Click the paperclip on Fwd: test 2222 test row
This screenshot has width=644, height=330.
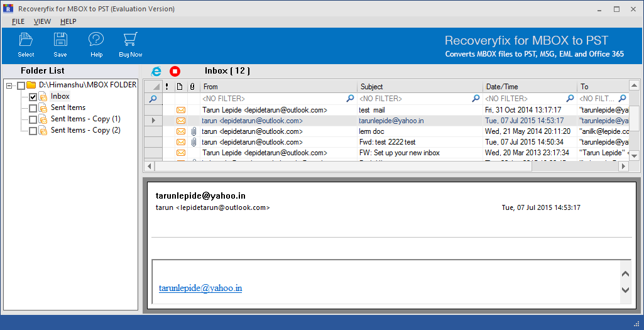coord(194,142)
